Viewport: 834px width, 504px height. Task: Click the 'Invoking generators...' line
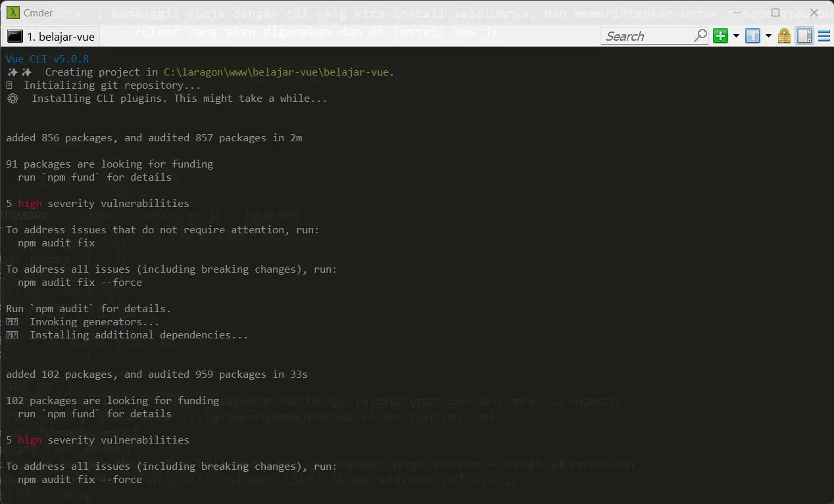tap(95, 322)
